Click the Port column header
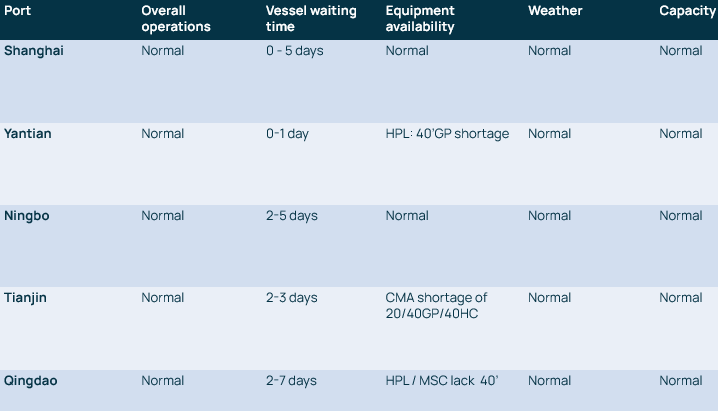 tap(17, 11)
